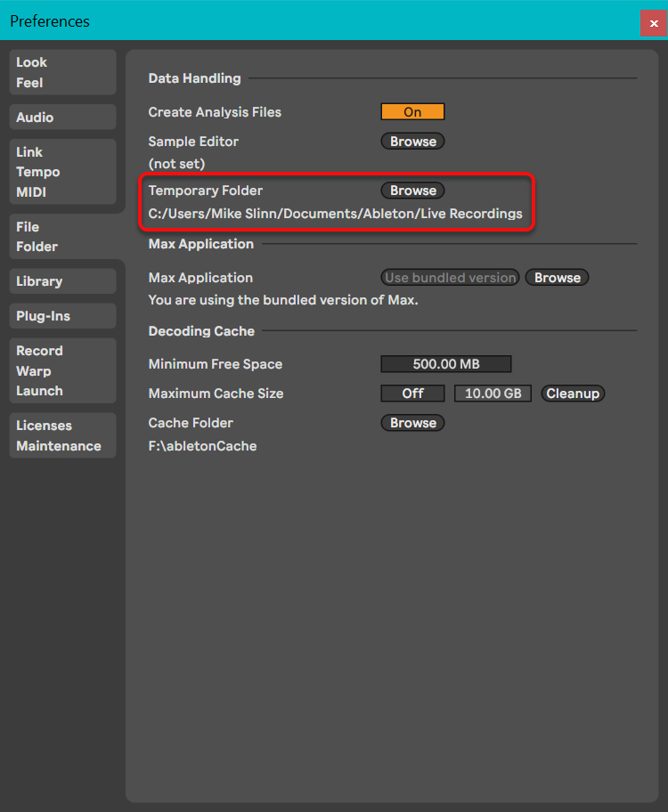Open the Look Feel preferences tab
This screenshot has height=812, width=668.
(62, 72)
